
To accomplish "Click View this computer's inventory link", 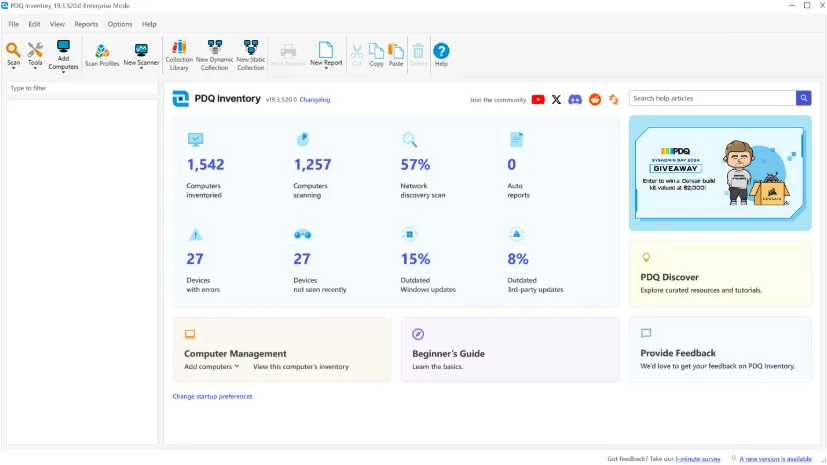I will [x=301, y=366].
